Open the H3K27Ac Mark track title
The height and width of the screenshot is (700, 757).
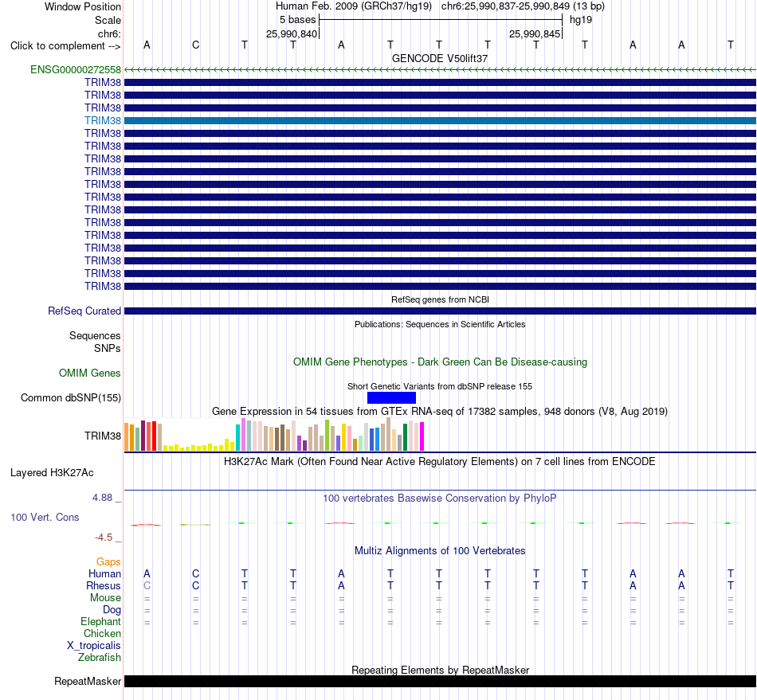pyautogui.click(x=439, y=462)
